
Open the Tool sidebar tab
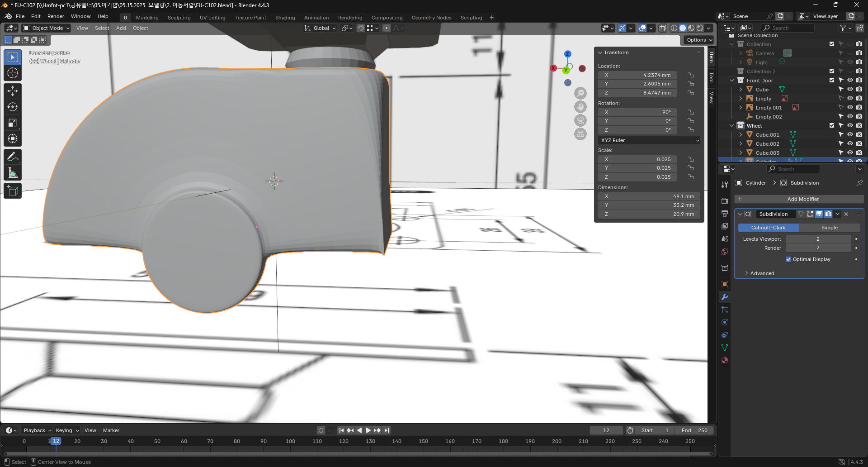(711, 77)
